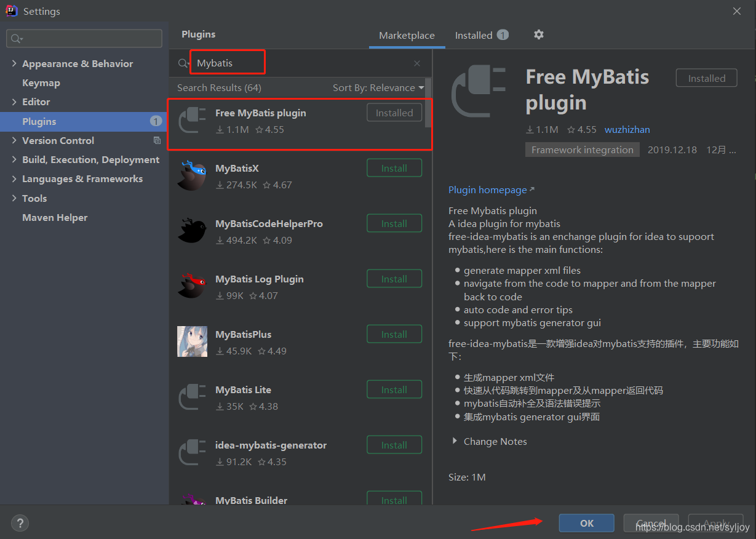Click the settings sidebar search icon

coord(16,38)
